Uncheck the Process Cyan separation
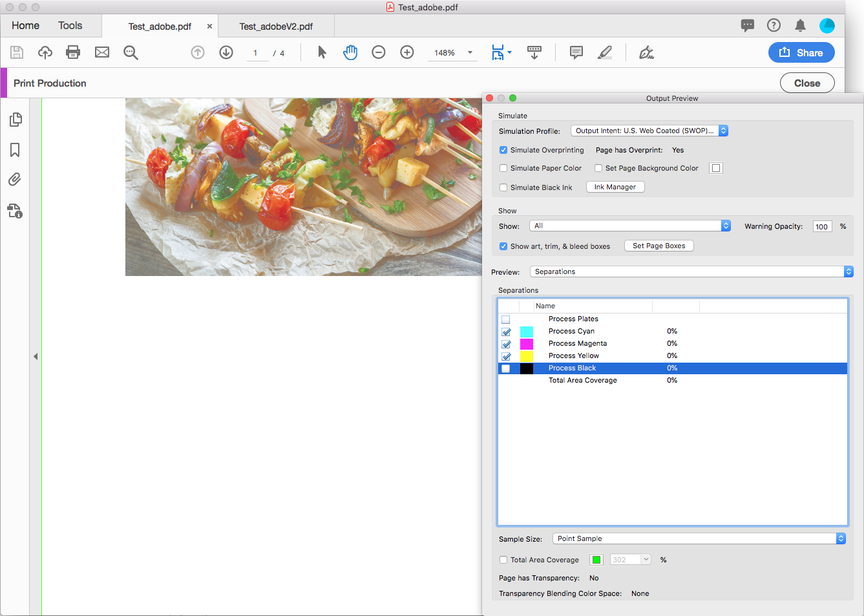Viewport: 864px width, 616px height. pyautogui.click(x=506, y=332)
